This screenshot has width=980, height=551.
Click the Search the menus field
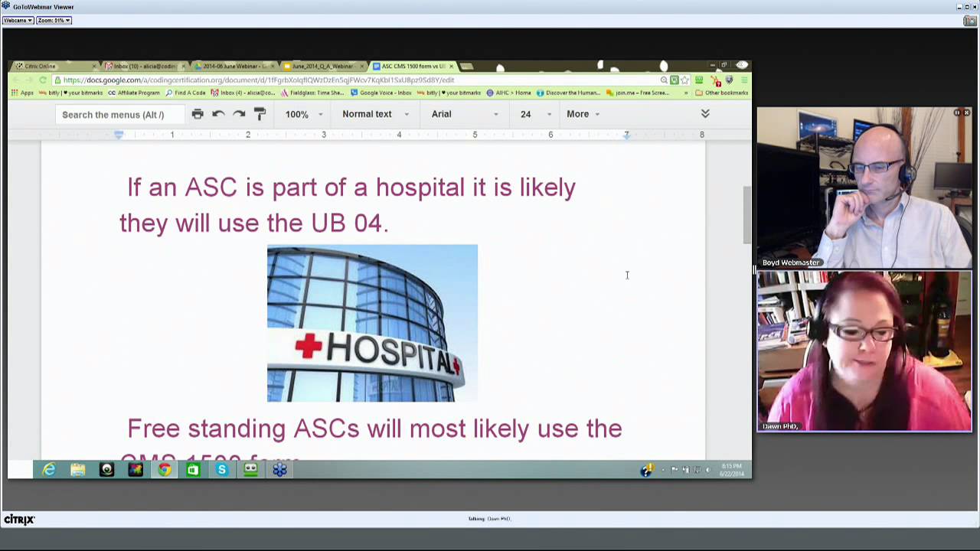click(119, 115)
